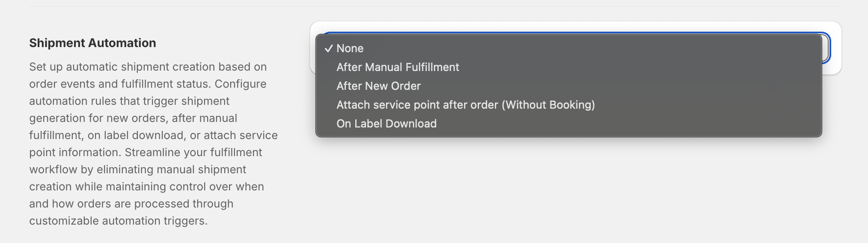Select Attach service point after order option
This screenshot has height=243, width=868.
coord(465,105)
